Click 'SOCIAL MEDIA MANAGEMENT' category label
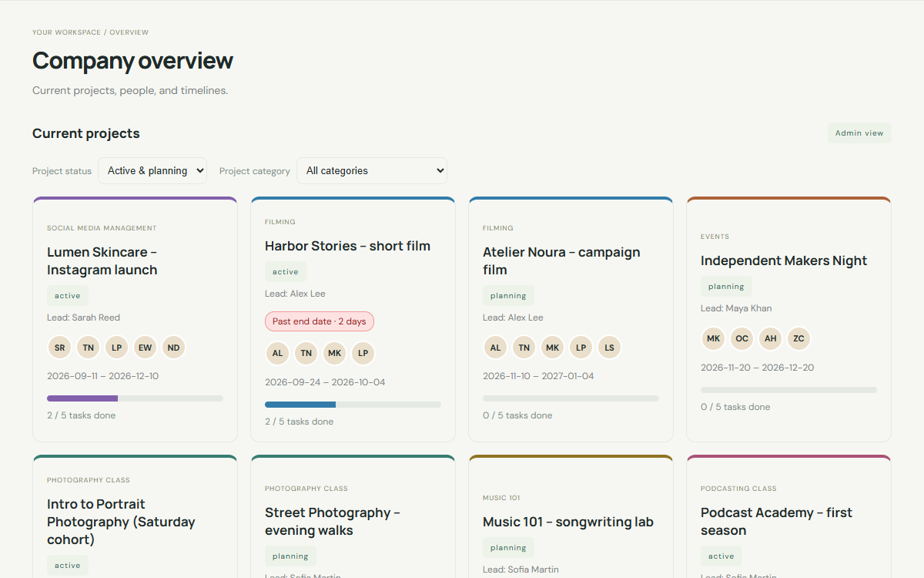The height and width of the screenshot is (578, 924). (102, 228)
